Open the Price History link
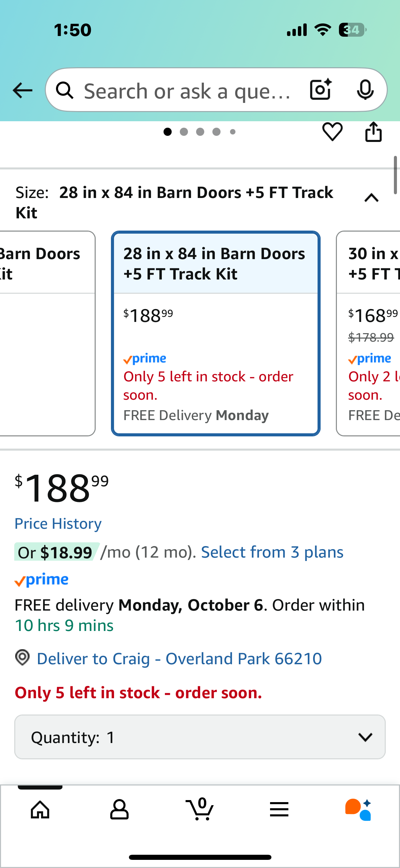This screenshot has height=868, width=400. (58, 524)
